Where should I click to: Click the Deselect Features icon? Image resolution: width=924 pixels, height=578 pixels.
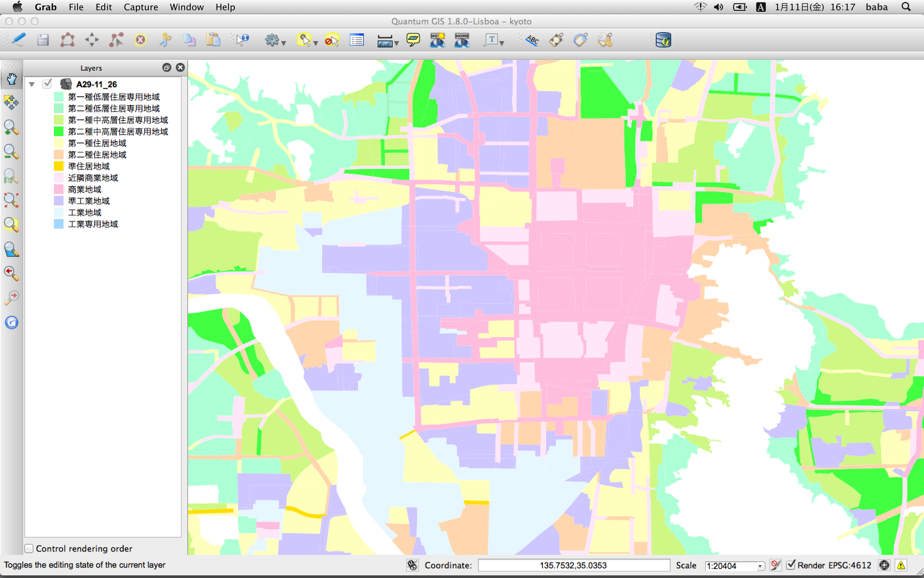(332, 40)
